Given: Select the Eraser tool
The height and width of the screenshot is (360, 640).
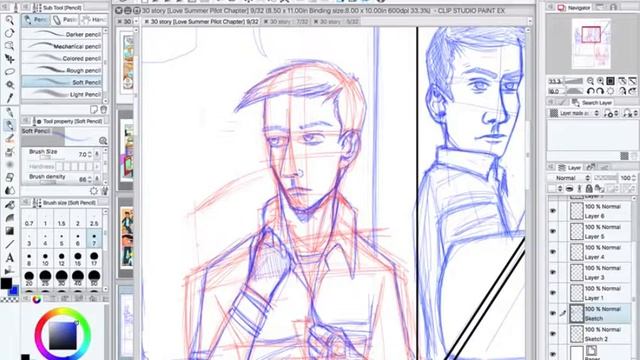Looking at the screenshot, I should tap(9, 178).
